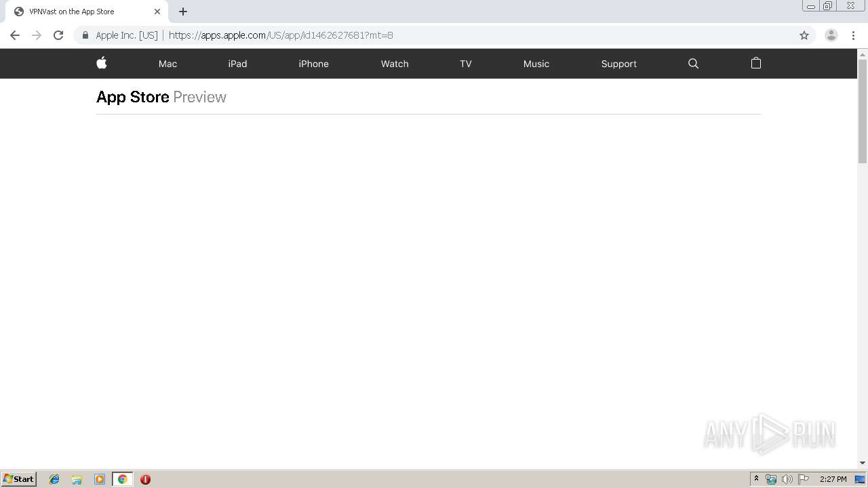This screenshot has width=868, height=488.
Task: Go to the iPhone section
Action: tap(313, 64)
